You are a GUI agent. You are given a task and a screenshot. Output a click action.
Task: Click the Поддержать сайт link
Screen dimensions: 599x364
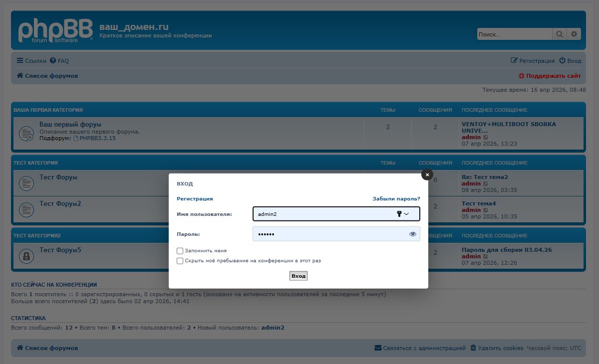point(550,76)
